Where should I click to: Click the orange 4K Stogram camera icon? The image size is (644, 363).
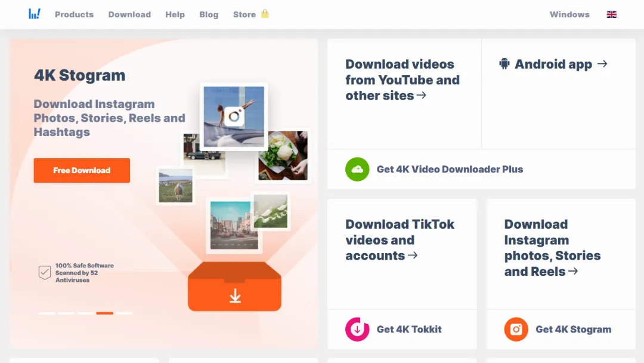pos(516,330)
